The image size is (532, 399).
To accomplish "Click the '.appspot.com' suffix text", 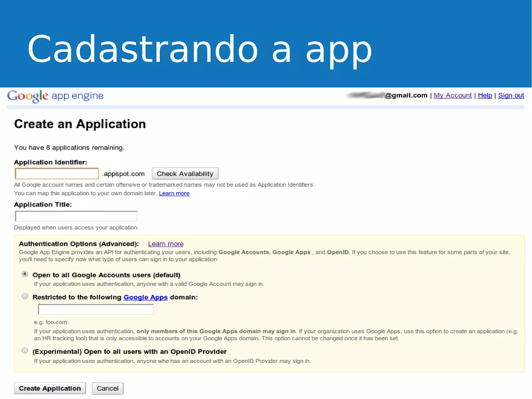I will [x=123, y=174].
